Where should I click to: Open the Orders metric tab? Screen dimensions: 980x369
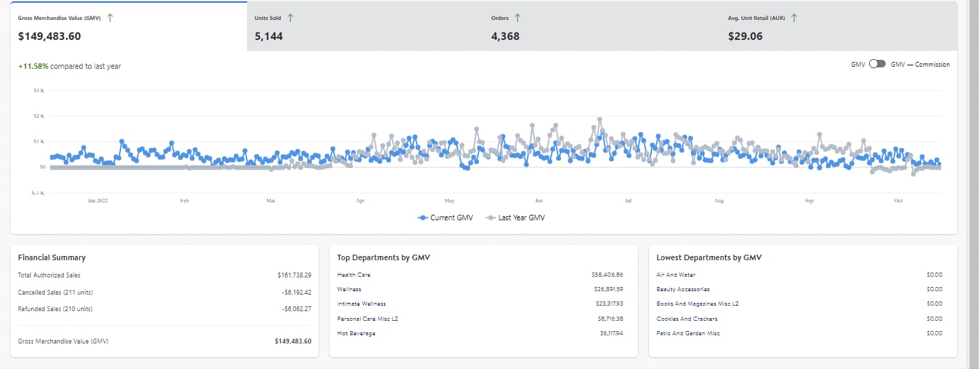pyautogui.click(x=602, y=26)
